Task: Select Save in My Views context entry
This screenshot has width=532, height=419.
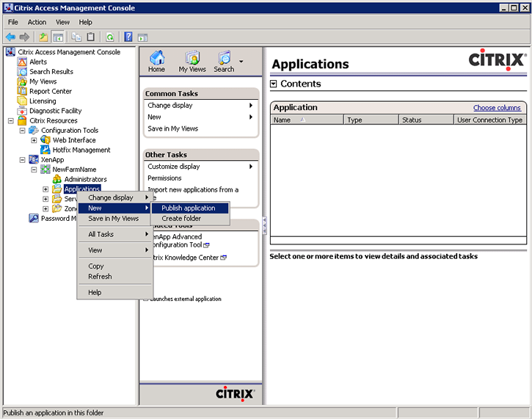Action: coord(114,219)
